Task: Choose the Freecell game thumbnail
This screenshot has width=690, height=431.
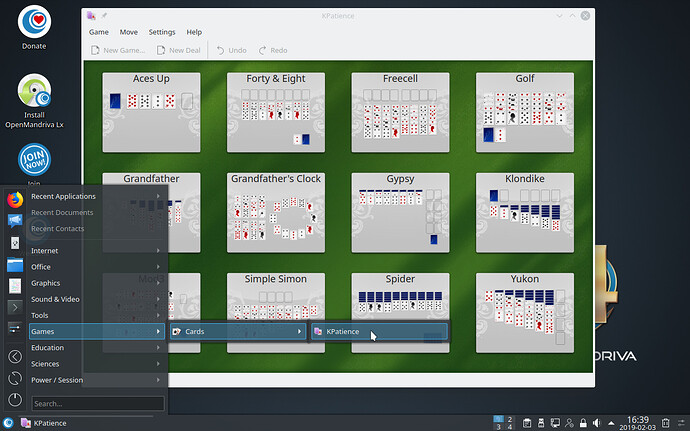Action: click(x=400, y=113)
